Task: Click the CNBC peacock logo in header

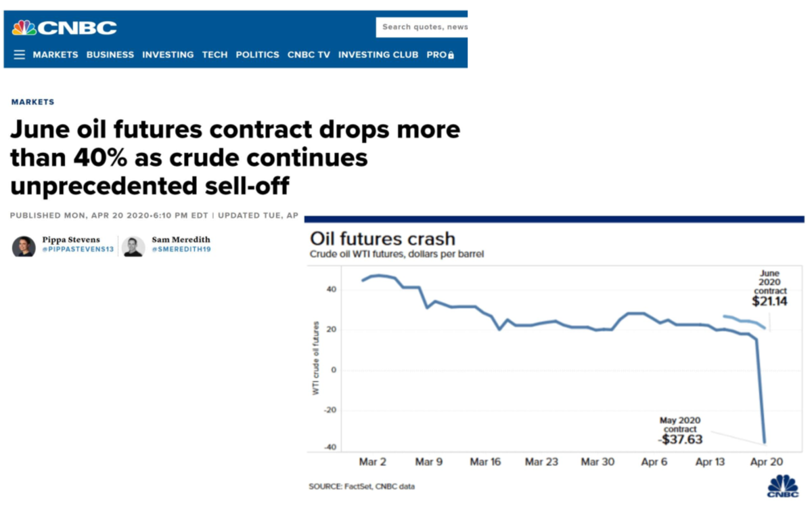Action: pyautogui.click(x=64, y=28)
